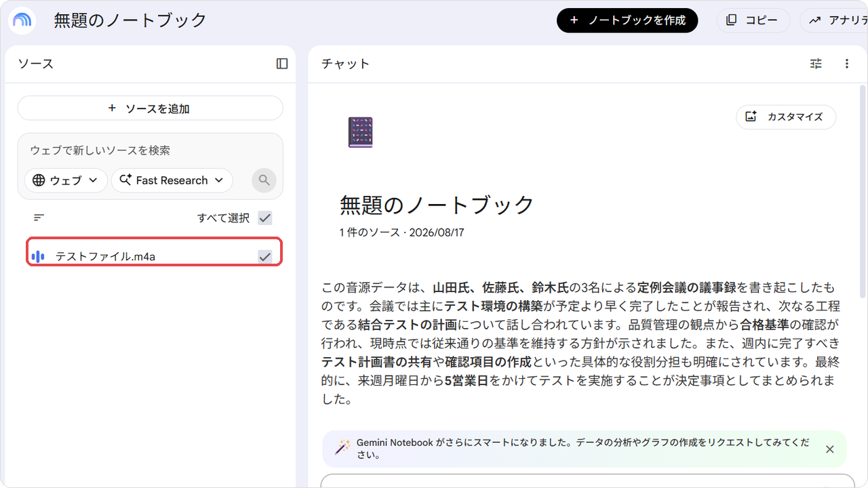868x488 pixels.
Task: Click the large 無題のノートブック heading in chat
Action: (437, 204)
